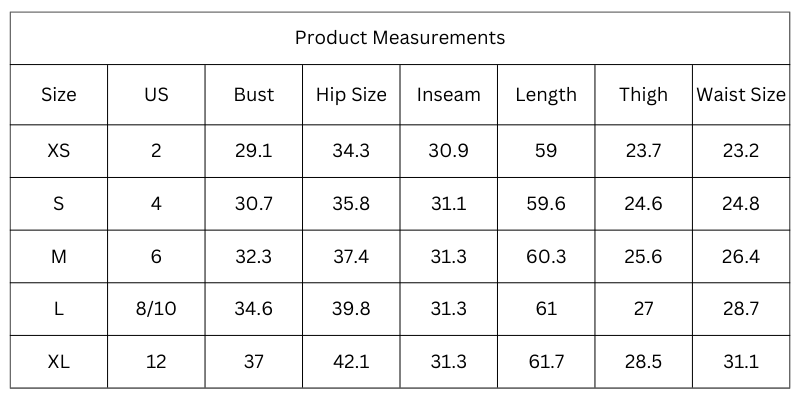Viewport: 800px width, 400px height.
Task: Click the S size row label
Action: pyautogui.click(x=58, y=204)
